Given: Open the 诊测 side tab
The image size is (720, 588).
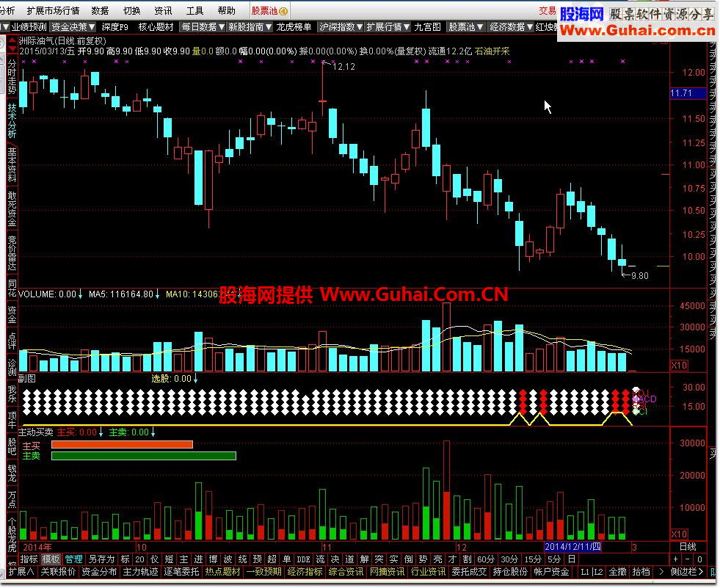Looking at the screenshot, I should pyautogui.click(x=12, y=367).
